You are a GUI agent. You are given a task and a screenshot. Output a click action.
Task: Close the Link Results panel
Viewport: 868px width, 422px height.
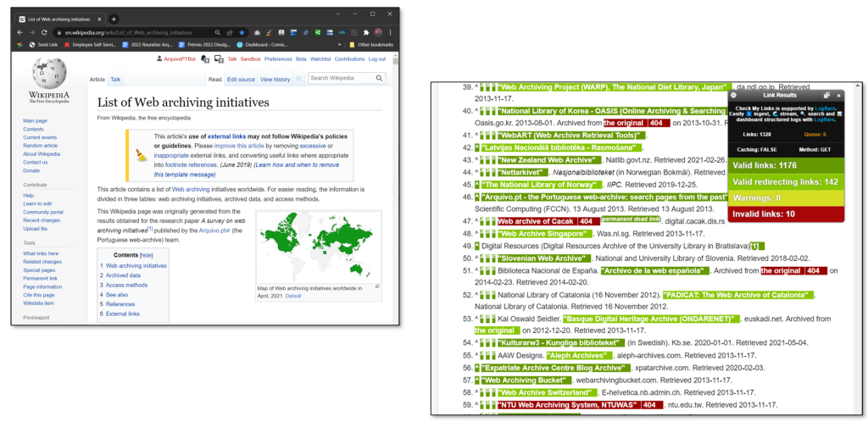click(x=838, y=95)
